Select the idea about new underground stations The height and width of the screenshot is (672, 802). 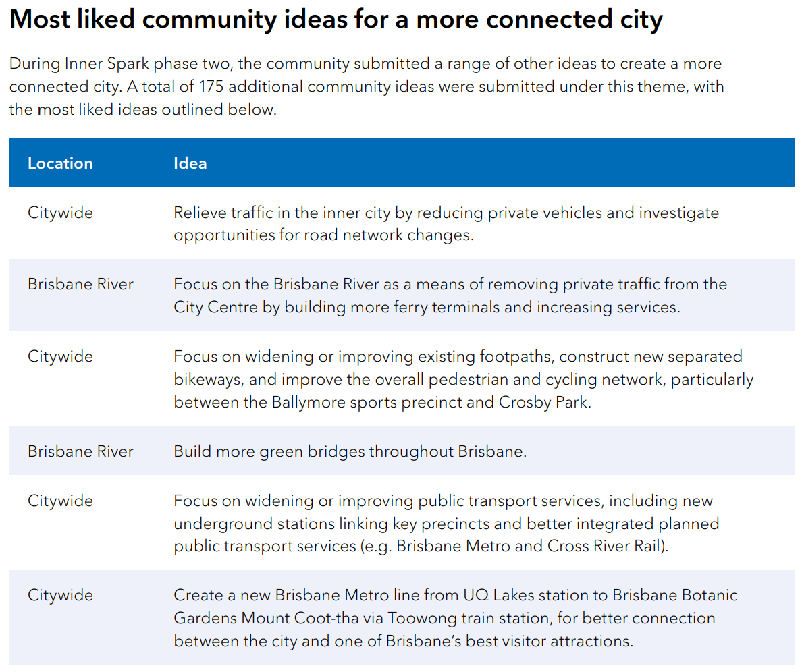(446, 524)
